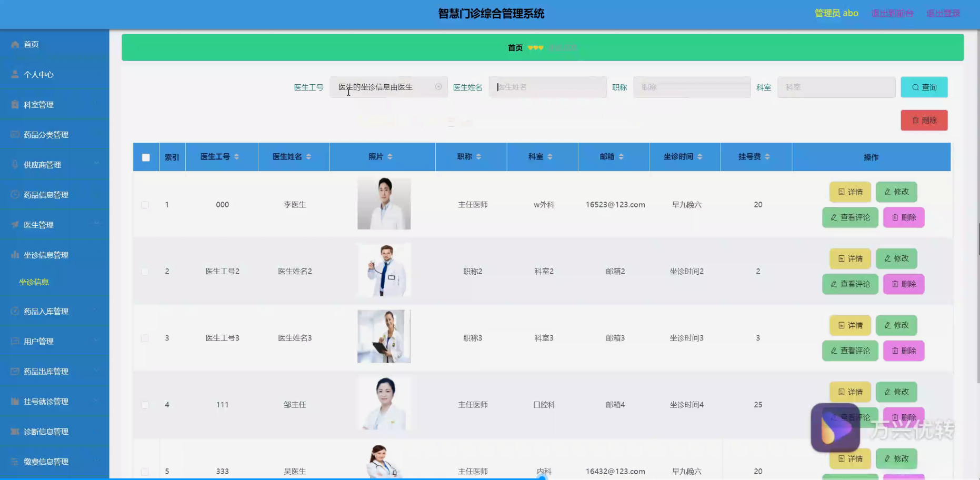Viewport: 980px width, 480px height.
Task: Select the row checkbox for 医生姓名2
Action: point(145,272)
